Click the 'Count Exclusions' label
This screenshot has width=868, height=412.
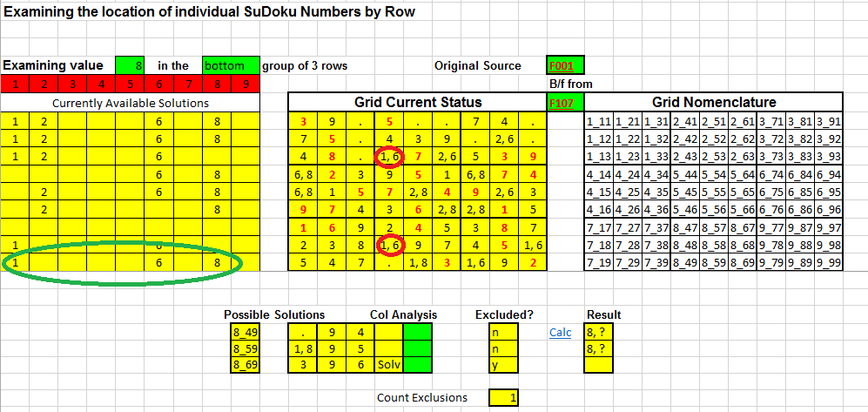point(422,397)
